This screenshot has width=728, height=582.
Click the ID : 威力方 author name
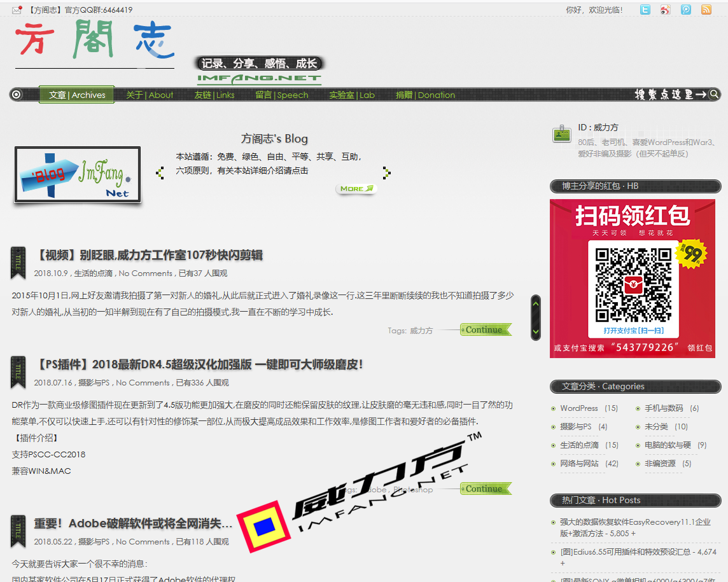(598, 128)
